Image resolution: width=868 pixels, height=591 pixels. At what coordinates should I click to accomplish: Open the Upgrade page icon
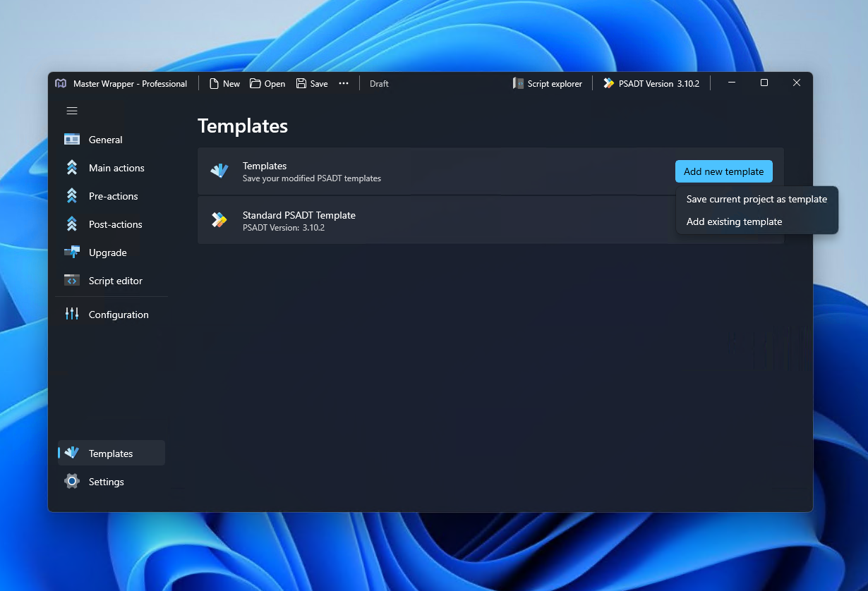coord(72,252)
